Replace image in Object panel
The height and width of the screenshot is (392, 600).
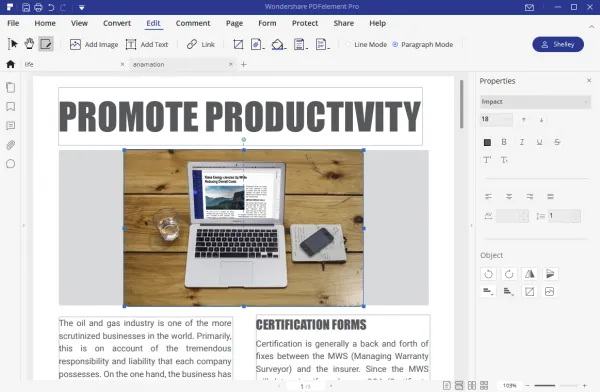coord(549,292)
